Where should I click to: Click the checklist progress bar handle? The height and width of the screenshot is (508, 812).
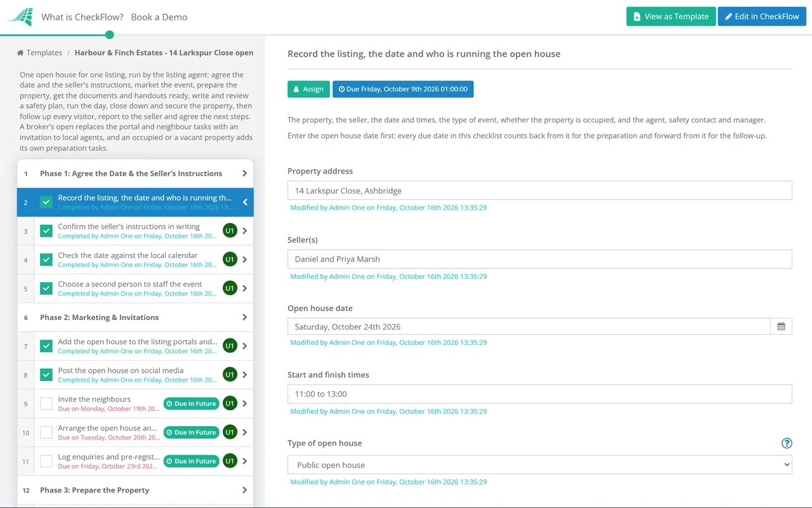click(110, 34)
